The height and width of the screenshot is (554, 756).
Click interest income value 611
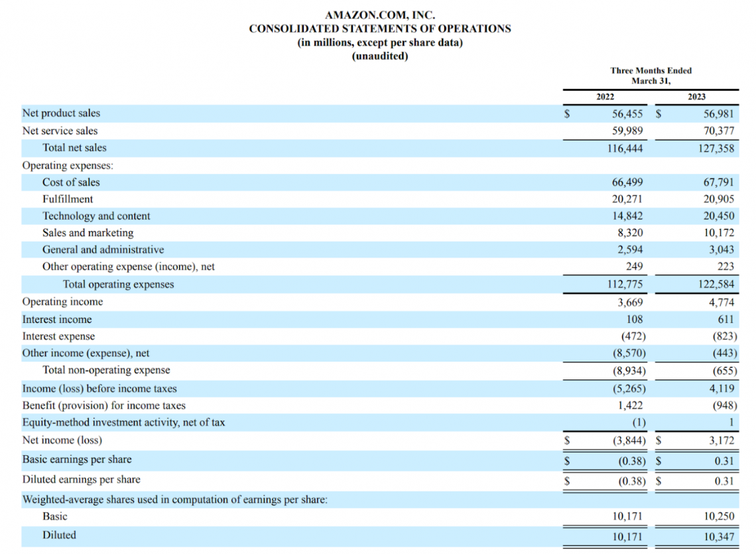click(x=725, y=320)
